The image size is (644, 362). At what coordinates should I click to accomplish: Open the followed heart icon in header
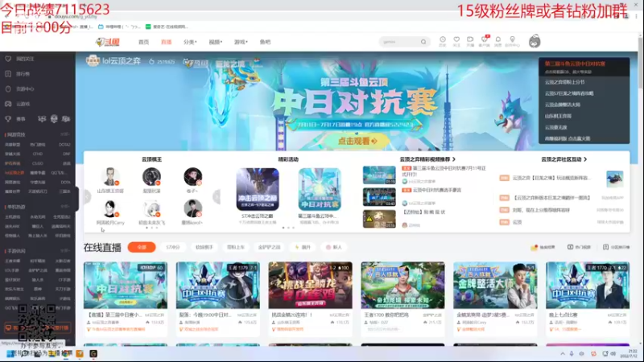pos(456,42)
